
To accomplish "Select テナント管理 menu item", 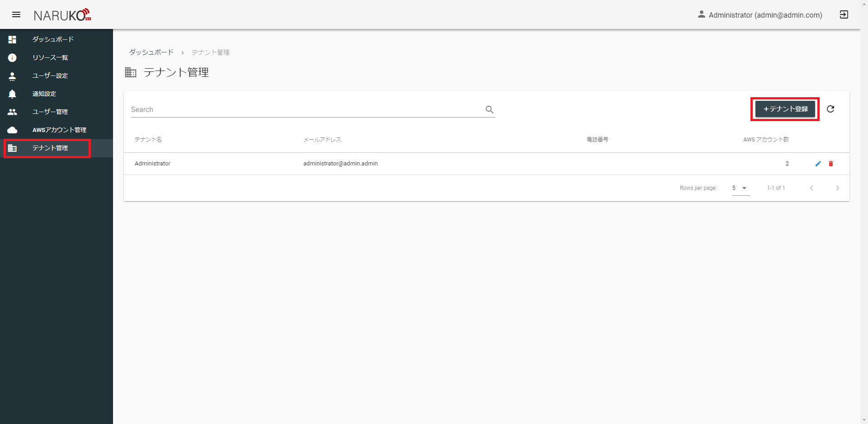I will coord(57,148).
